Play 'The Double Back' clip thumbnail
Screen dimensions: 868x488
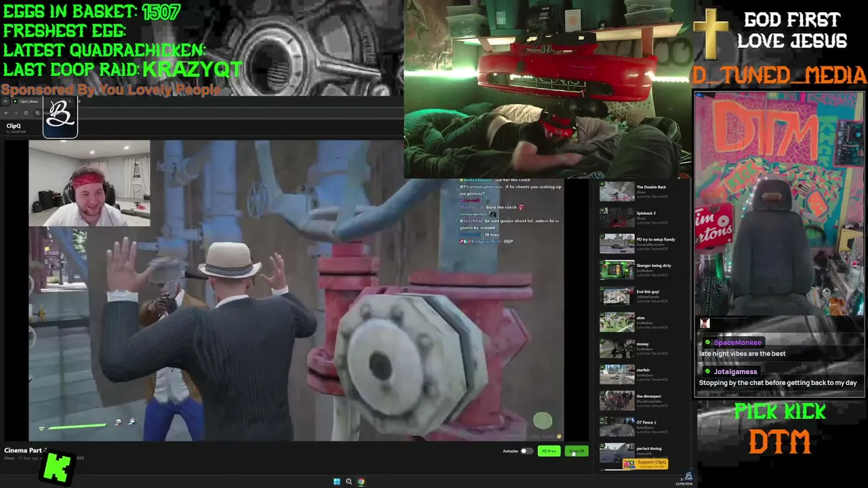click(x=616, y=192)
